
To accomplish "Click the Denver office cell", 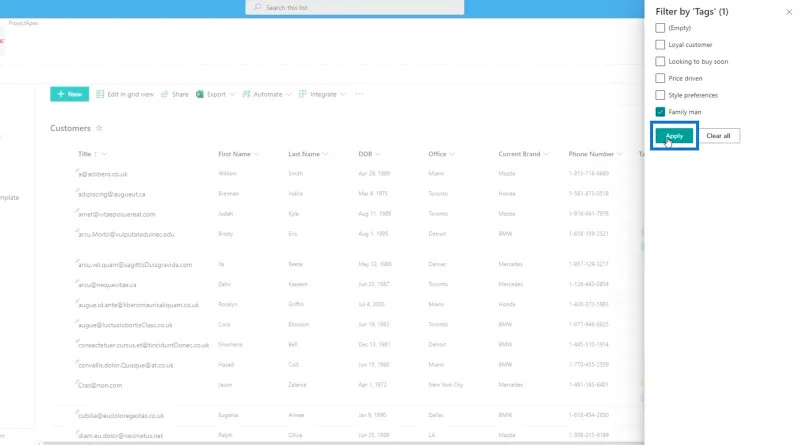I will click(x=437, y=264).
